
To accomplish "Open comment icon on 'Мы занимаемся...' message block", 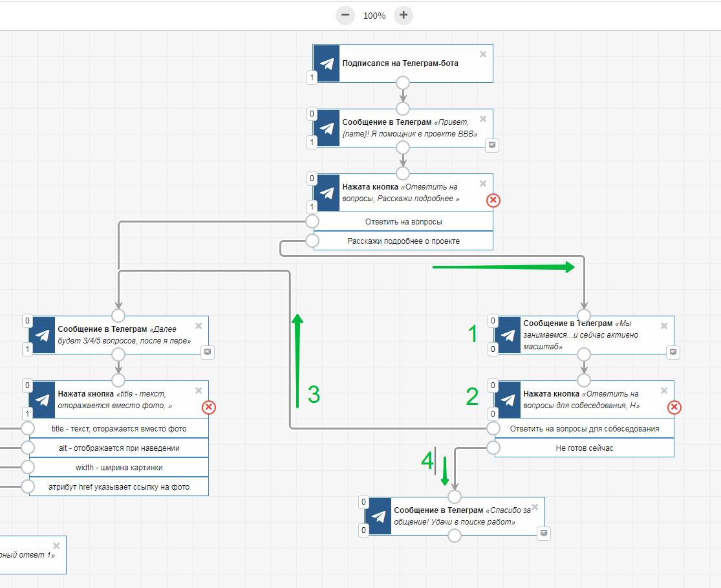I will click(673, 352).
